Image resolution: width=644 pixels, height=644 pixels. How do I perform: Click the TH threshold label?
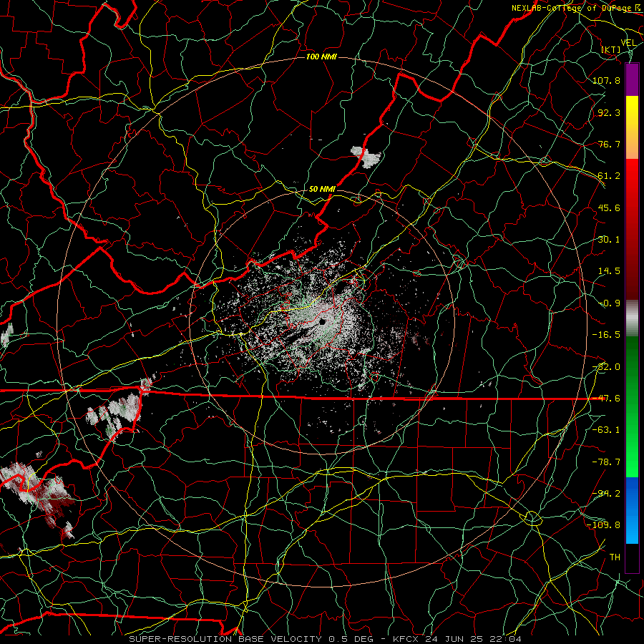click(615, 557)
